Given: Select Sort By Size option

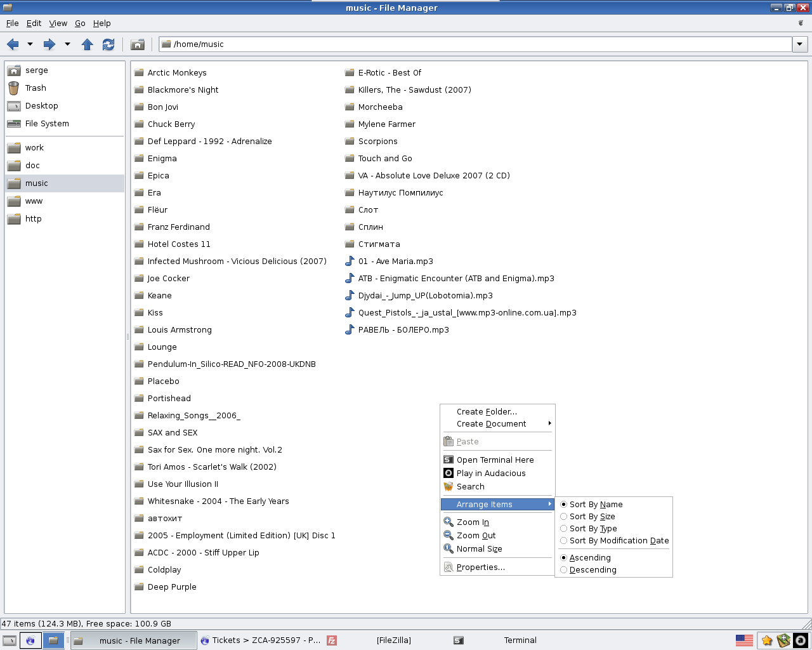Looking at the screenshot, I should coord(592,517).
